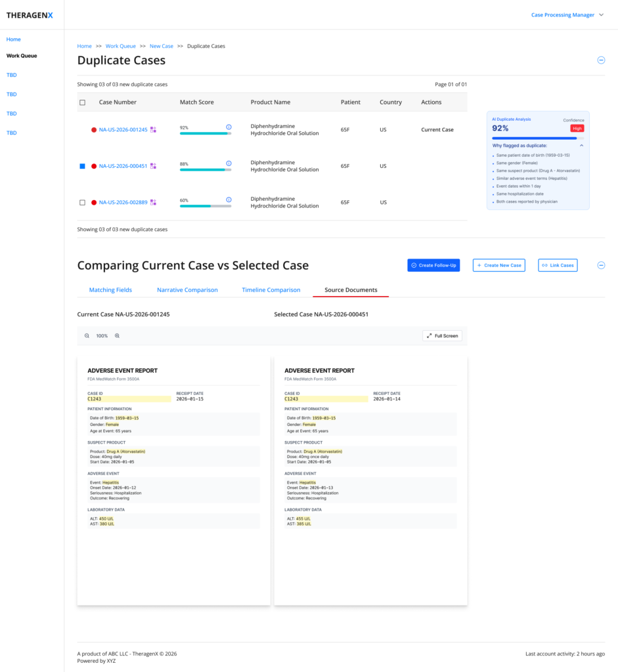Click the red status dot for NA-US-2026-001245
The width and height of the screenshot is (618, 672).
(93, 130)
